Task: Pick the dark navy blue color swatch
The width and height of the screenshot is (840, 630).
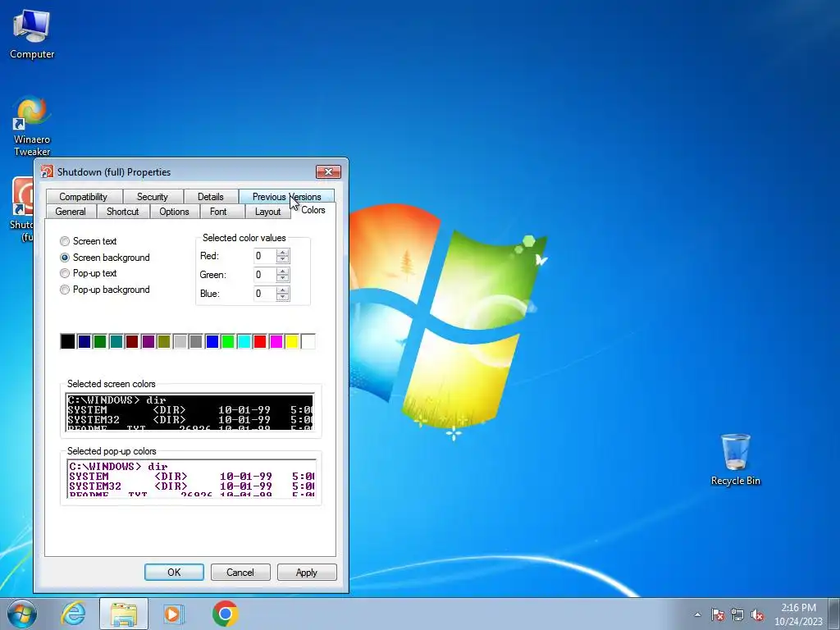Action: pyautogui.click(x=84, y=341)
